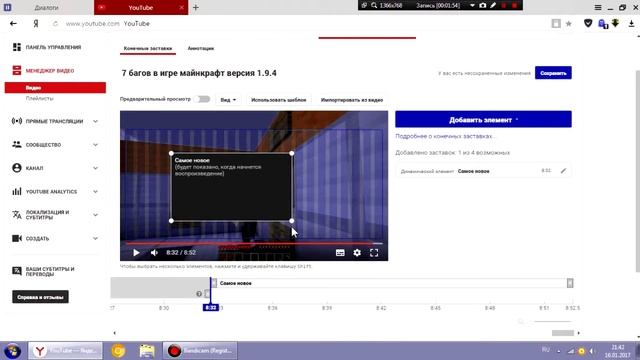Open the file explorer taskbar icon
Screen dimensions: 640x360
tap(147, 351)
